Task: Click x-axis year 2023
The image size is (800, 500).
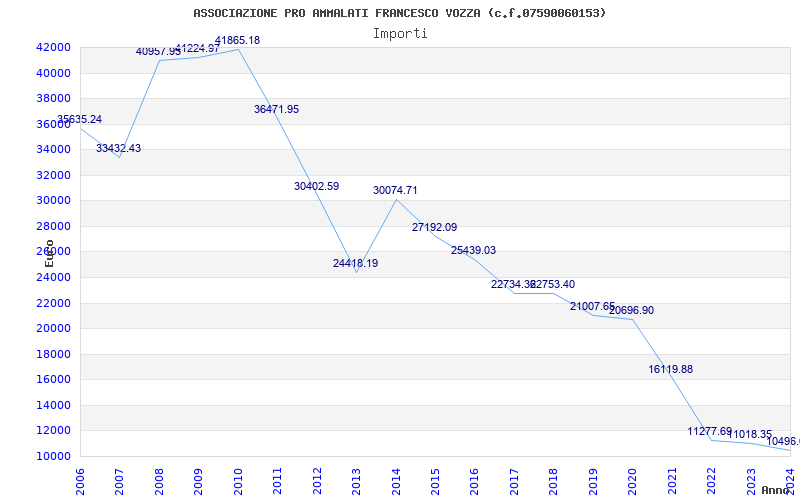Action: click(751, 482)
